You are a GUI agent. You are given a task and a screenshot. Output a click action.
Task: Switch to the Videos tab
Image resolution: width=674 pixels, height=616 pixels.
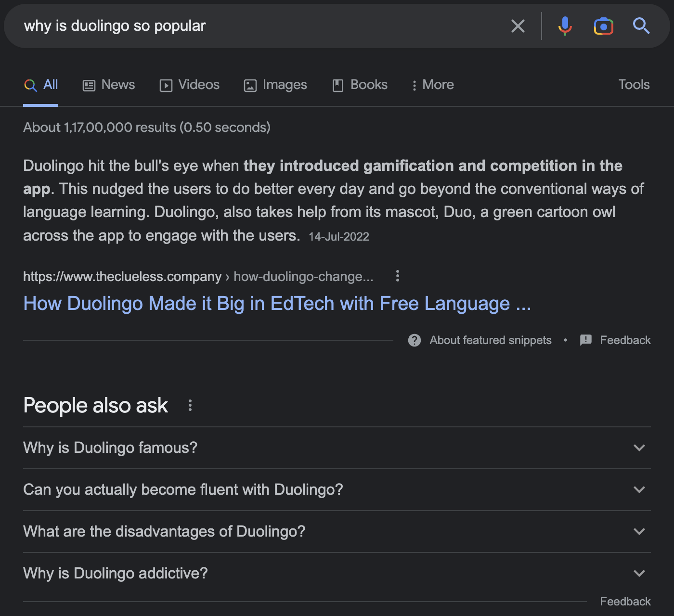coord(190,85)
